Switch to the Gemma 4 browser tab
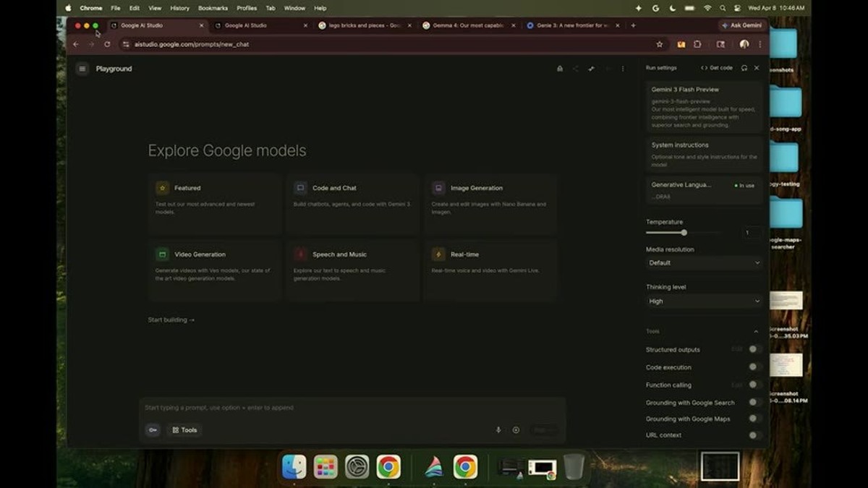Viewport: 868px width, 488px height. coord(468,25)
